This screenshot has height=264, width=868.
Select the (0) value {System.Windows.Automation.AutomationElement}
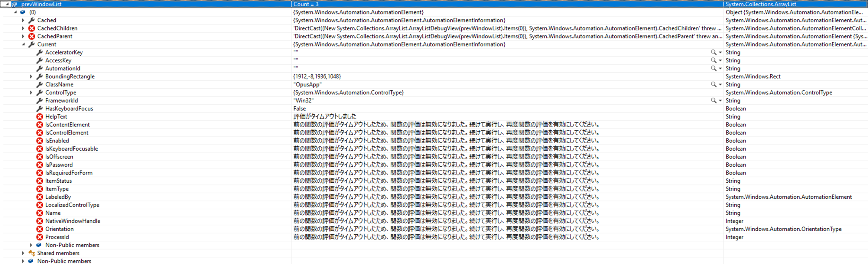(359, 12)
